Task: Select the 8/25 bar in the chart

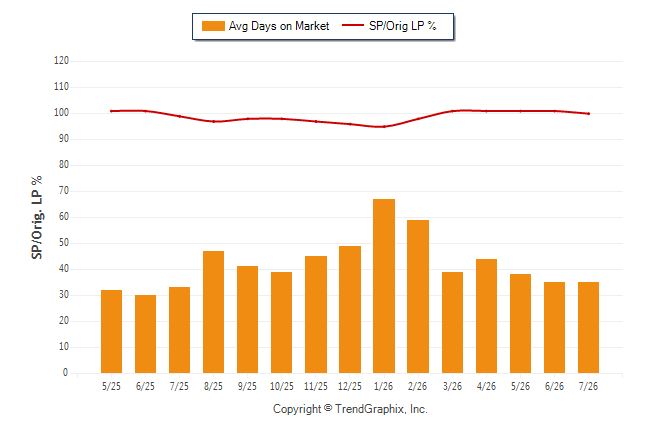Action: pos(213,312)
